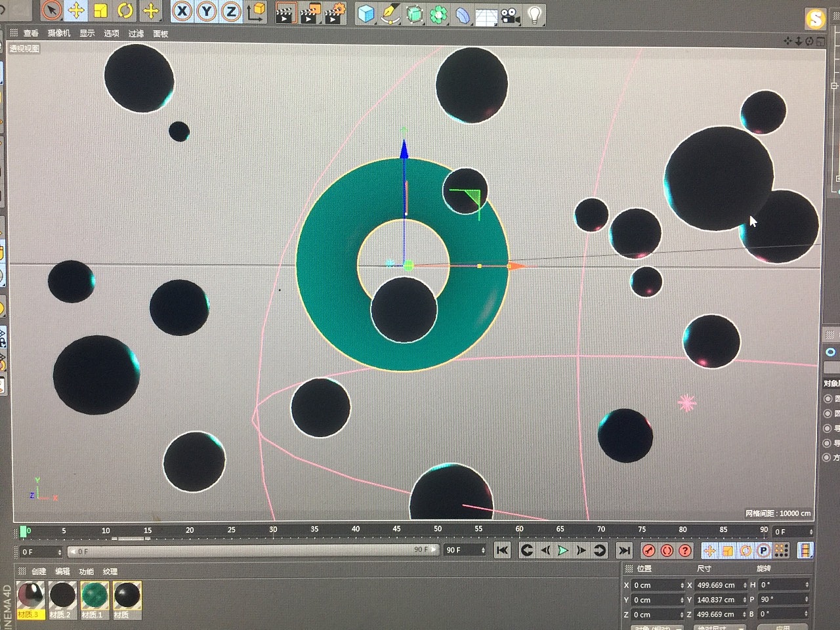Click the Sogou input method icon
The height and width of the screenshot is (630, 840).
coord(815,19)
